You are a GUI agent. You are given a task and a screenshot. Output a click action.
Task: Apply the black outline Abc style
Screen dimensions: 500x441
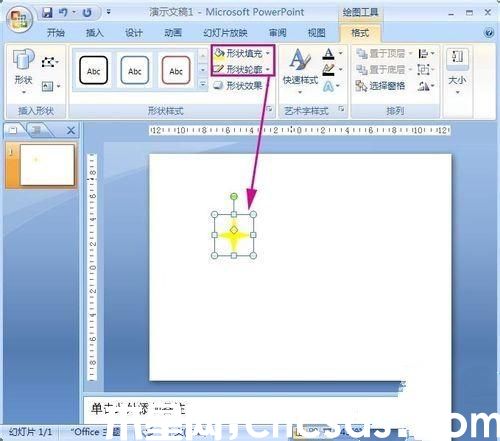pos(94,70)
